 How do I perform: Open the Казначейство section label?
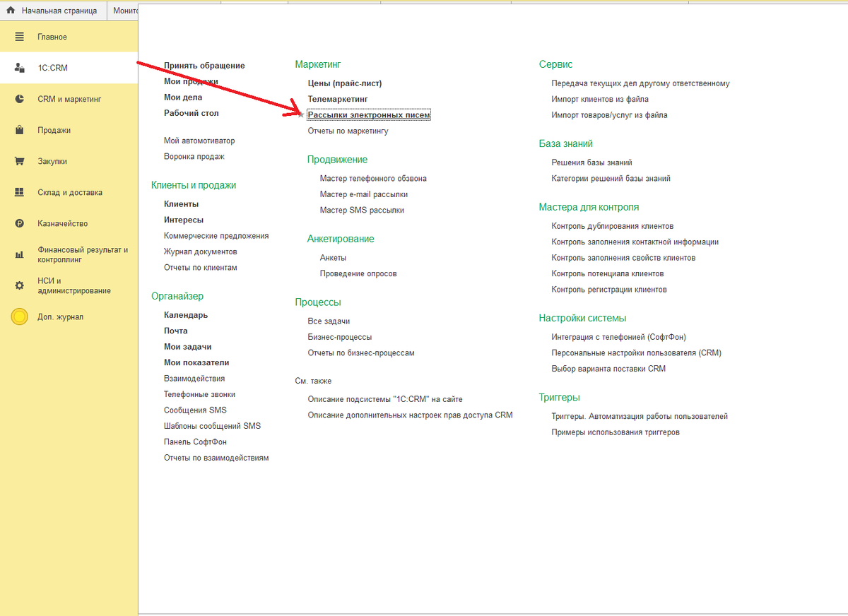coord(63,223)
